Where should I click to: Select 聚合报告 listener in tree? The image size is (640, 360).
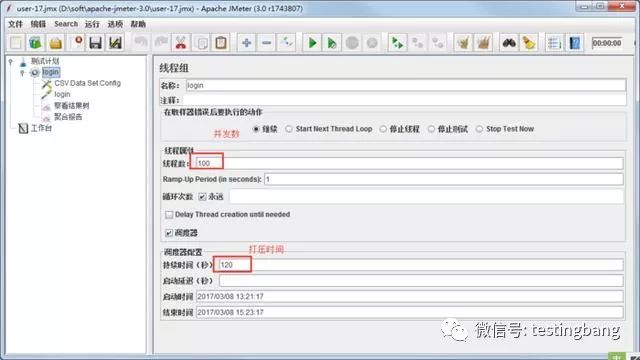(x=68, y=117)
